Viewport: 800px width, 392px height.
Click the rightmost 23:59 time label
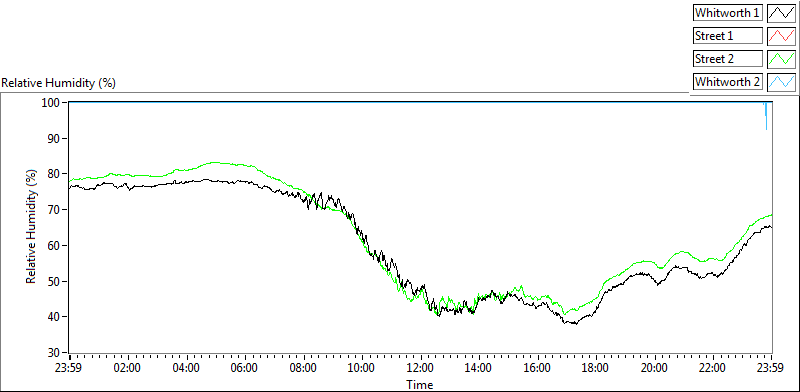point(771,368)
